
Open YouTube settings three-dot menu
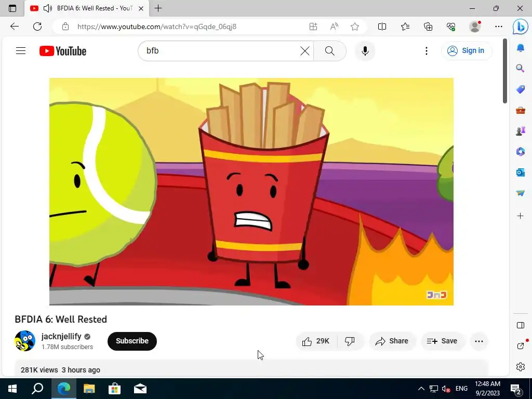pyautogui.click(x=427, y=51)
